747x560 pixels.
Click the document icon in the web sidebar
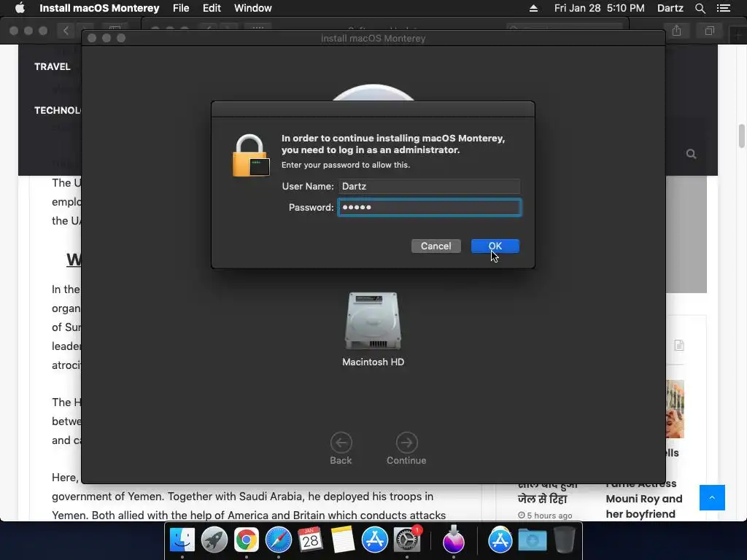click(x=679, y=345)
